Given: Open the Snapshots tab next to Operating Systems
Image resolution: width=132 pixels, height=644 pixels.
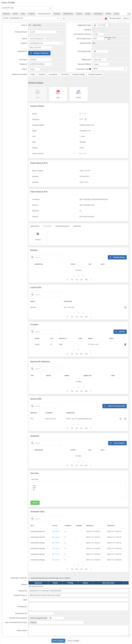Looking at the screenshot, I should tap(77, 226).
